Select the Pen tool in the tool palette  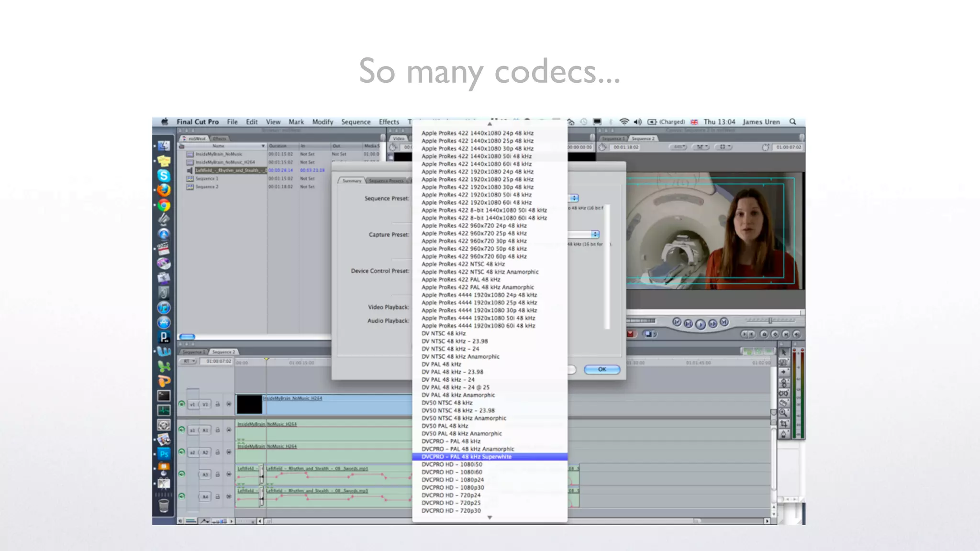(783, 434)
